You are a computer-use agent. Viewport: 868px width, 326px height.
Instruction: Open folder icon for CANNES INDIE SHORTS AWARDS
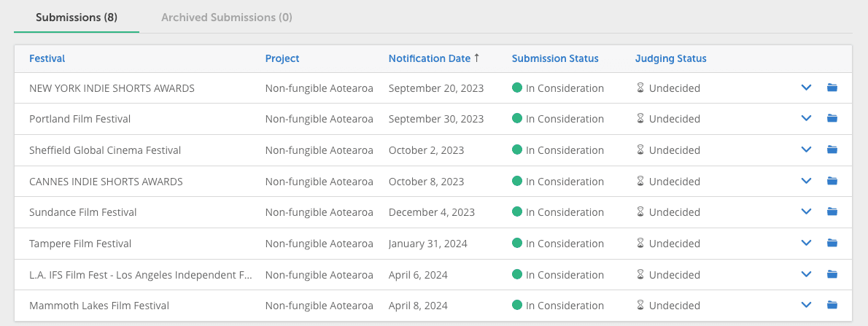pyautogui.click(x=832, y=181)
